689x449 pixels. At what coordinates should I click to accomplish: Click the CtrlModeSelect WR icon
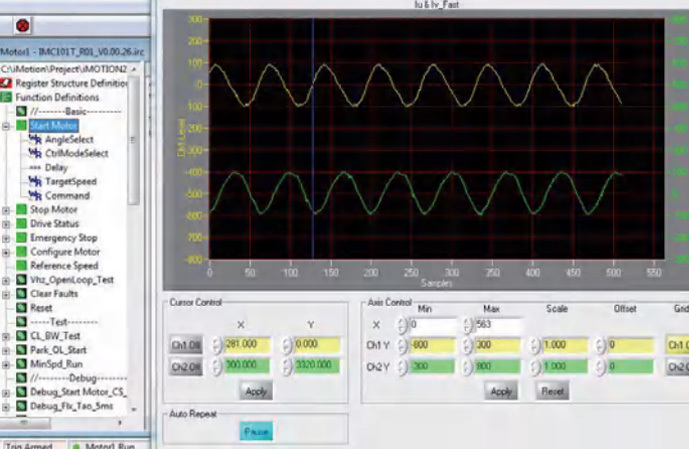(x=35, y=153)
